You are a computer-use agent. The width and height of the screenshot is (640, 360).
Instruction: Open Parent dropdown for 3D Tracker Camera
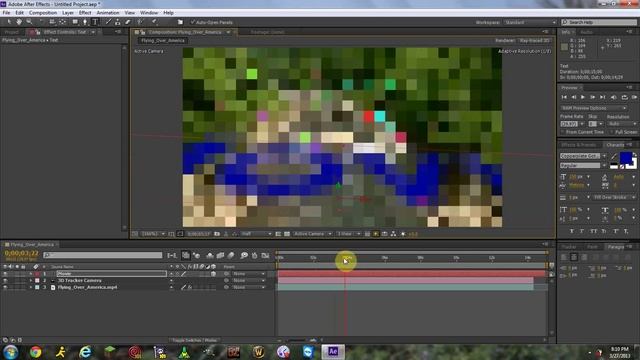click(x=249, y=280)
